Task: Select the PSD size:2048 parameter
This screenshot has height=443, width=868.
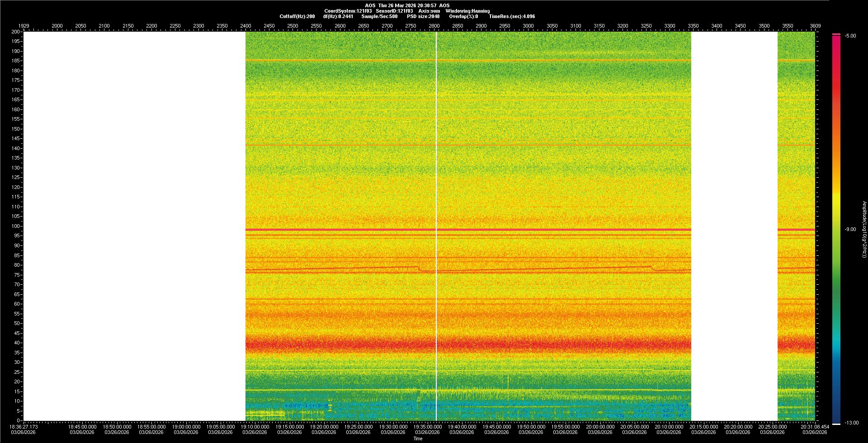Action: pos(423,16)
